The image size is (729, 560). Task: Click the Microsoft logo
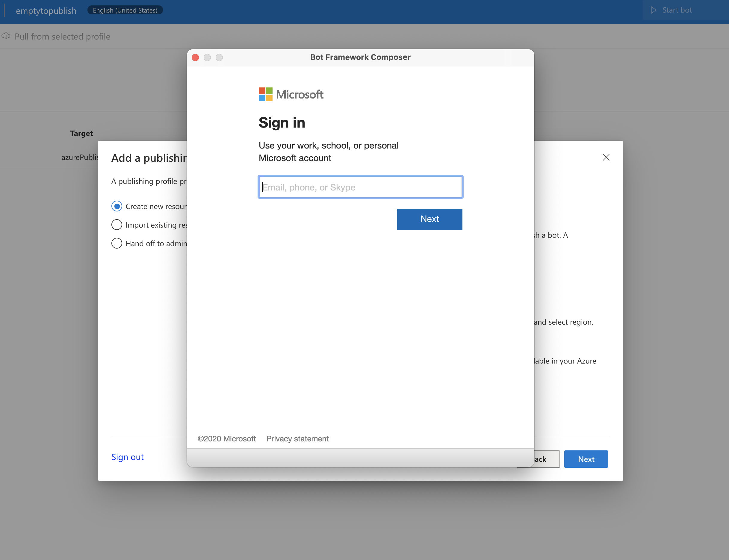(x=291, y=94)
